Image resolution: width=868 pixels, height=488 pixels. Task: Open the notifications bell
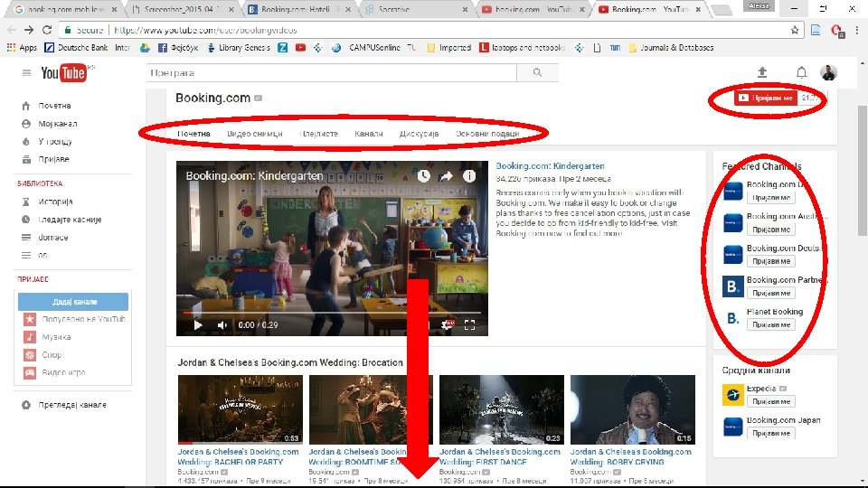tap(801, 72)
